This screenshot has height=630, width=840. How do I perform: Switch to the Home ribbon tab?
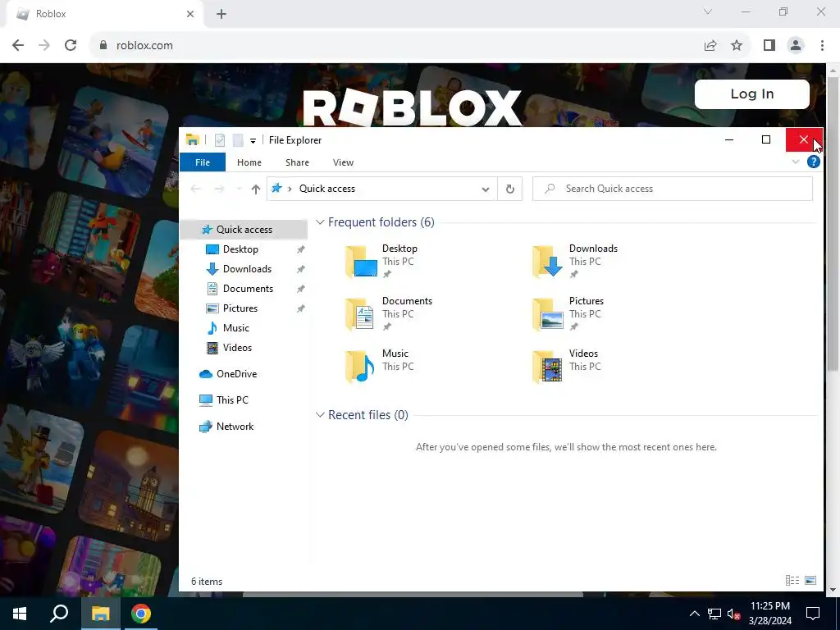249,162
